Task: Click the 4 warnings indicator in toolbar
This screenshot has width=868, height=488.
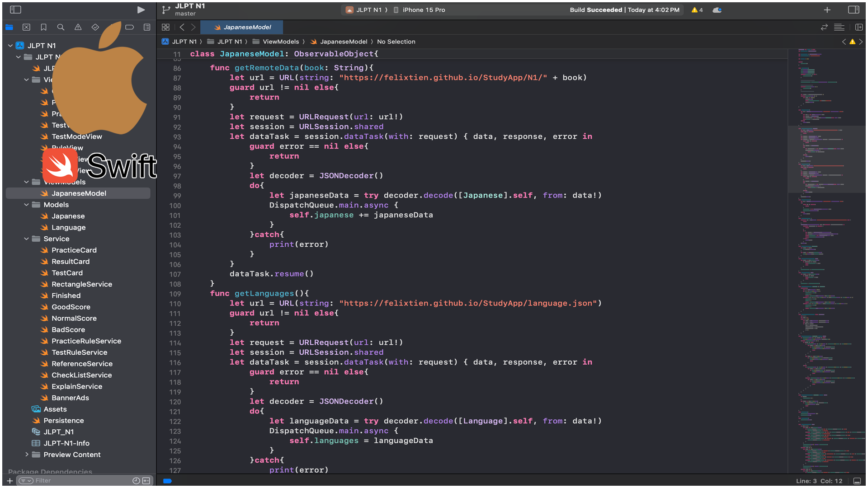Action: [697, 10]
